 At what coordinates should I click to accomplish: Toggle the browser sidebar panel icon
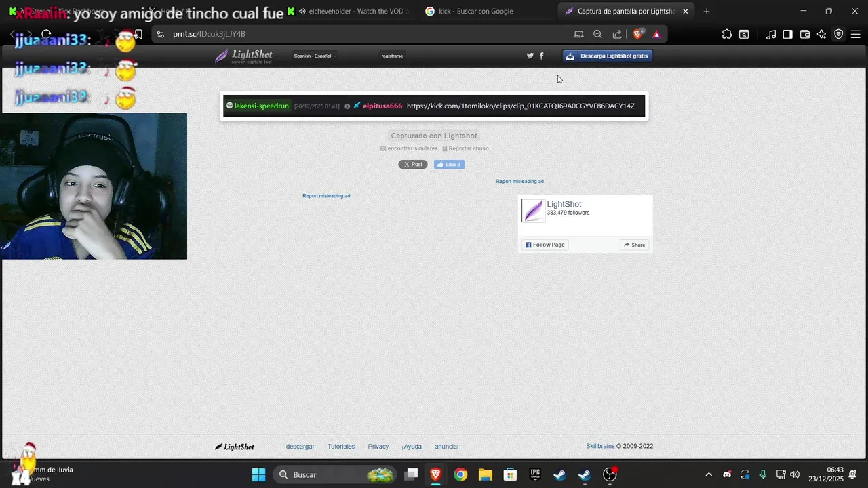787,34
